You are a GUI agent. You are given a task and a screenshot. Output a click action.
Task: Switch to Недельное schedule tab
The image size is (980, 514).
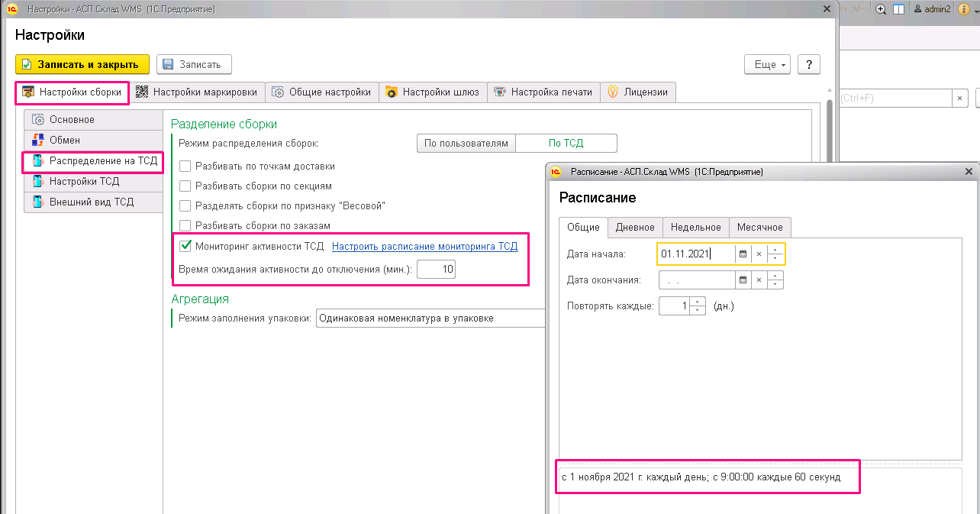(x=695, y=228)
